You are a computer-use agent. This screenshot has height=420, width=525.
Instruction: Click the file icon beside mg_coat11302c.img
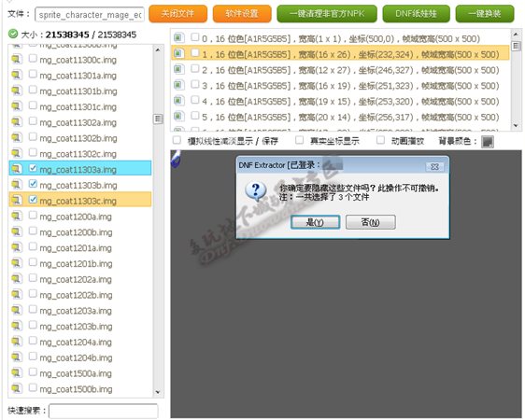pos(17,154)
